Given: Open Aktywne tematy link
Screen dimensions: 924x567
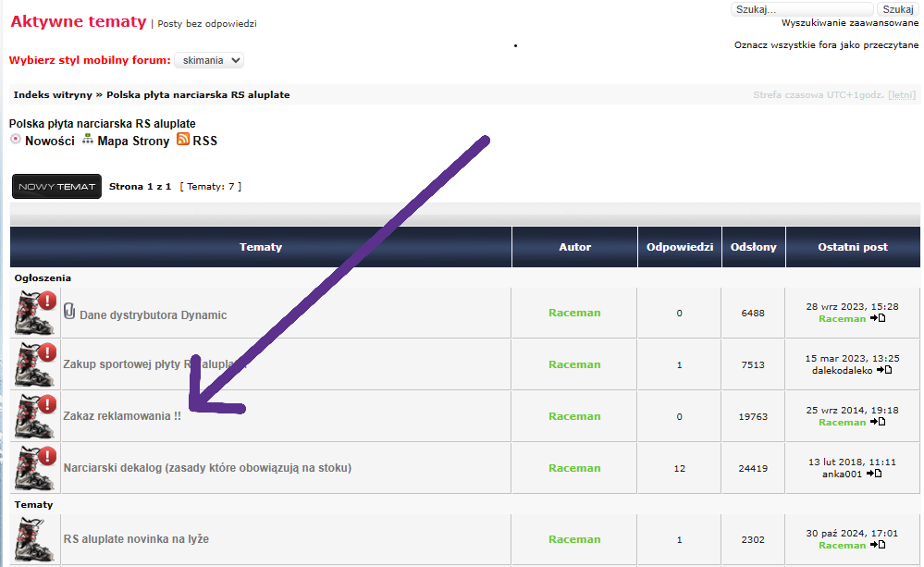Looking at the screenshot, I should pyautogui.click(x=78, y=22).
